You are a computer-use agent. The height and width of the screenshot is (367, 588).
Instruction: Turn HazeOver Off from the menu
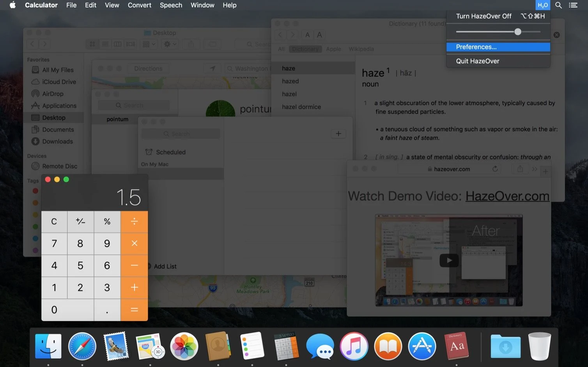click(484, 16)
